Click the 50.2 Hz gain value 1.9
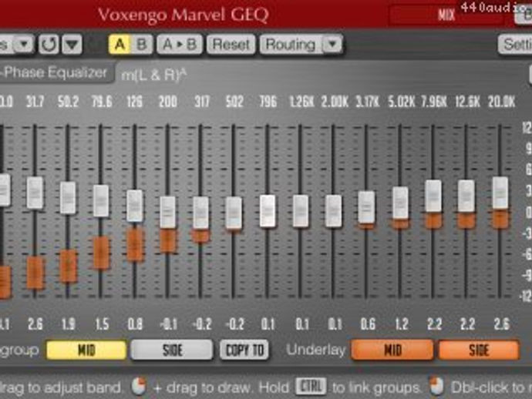532x399 pixels. click(68, 324)
